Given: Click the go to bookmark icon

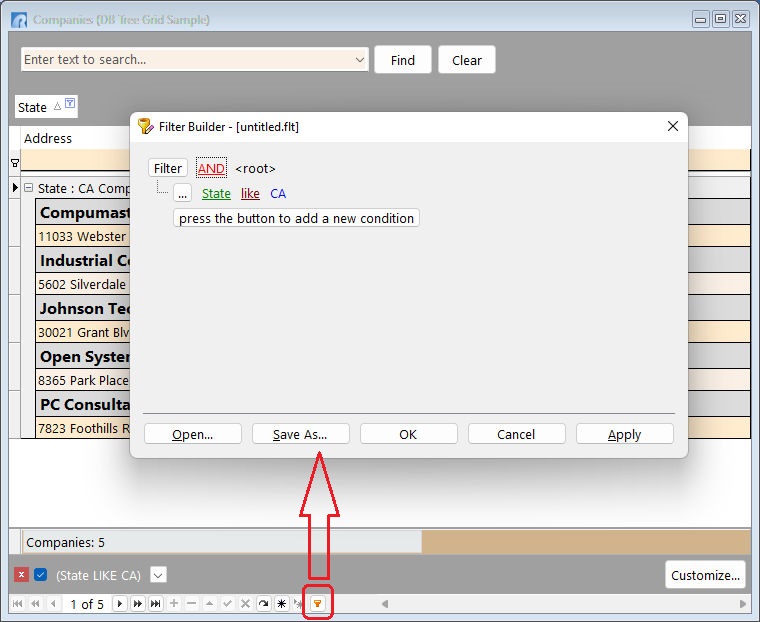Looking at the screenshot, I should click(x=299, y=604).
